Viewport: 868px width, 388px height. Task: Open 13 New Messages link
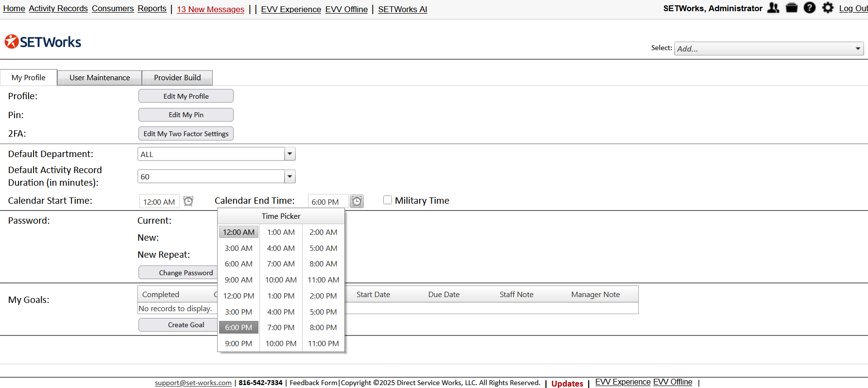pos(210,9)
